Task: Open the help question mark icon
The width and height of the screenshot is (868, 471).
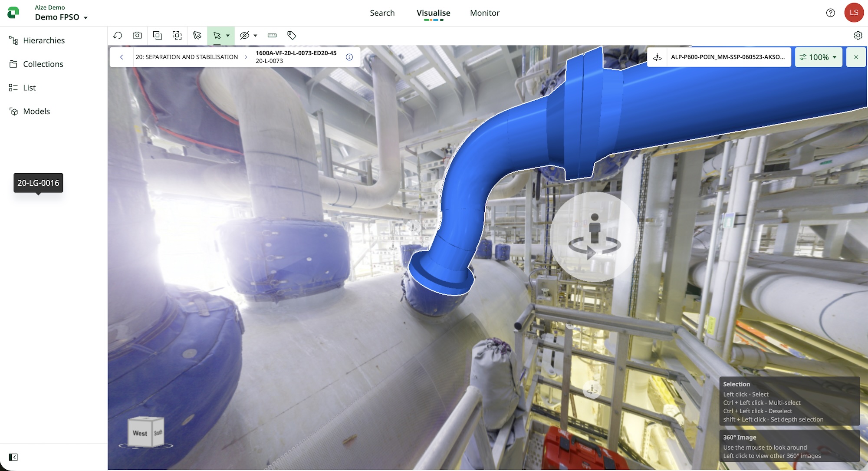Action: pyautogui.click(x=830, y=13)
